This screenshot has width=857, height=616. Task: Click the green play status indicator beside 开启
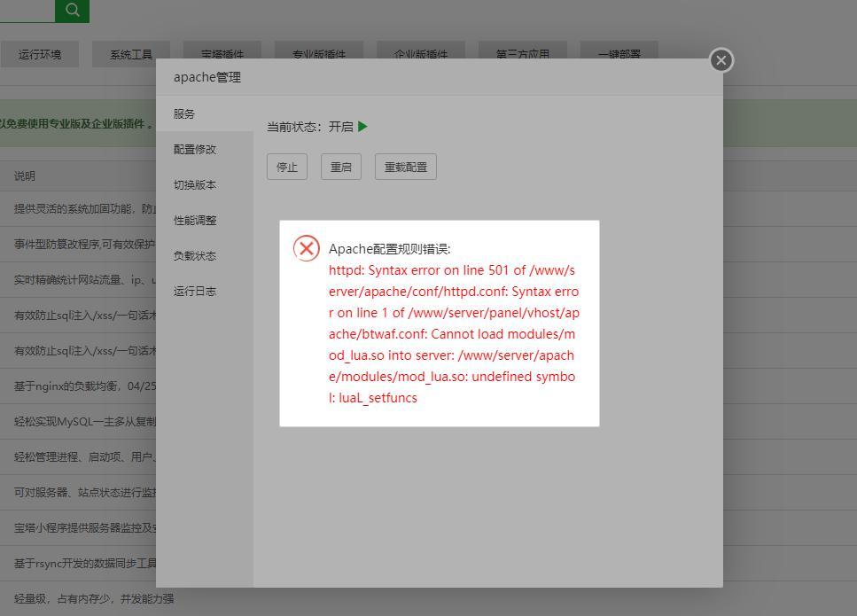coord(363,126)
